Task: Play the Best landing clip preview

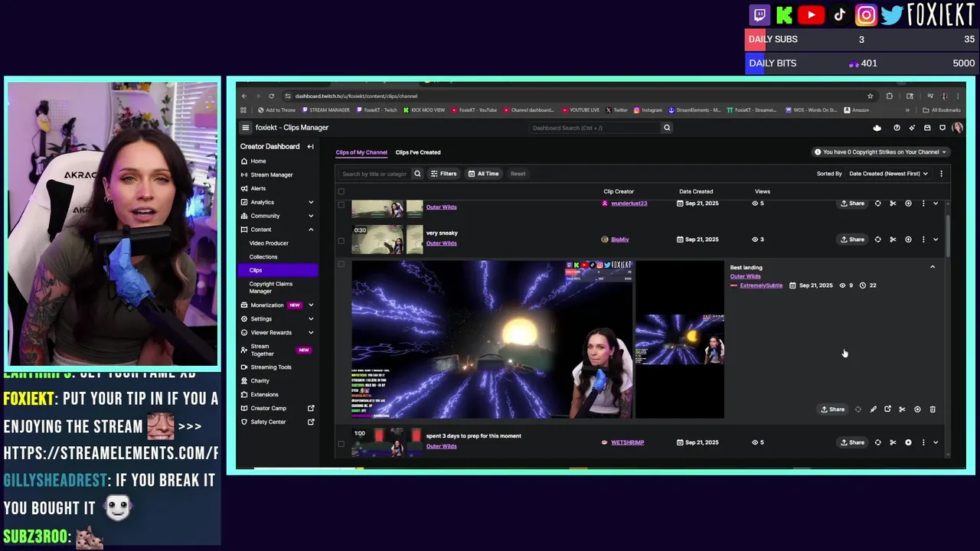Action: pyautogui.click(x=492, y=340)
